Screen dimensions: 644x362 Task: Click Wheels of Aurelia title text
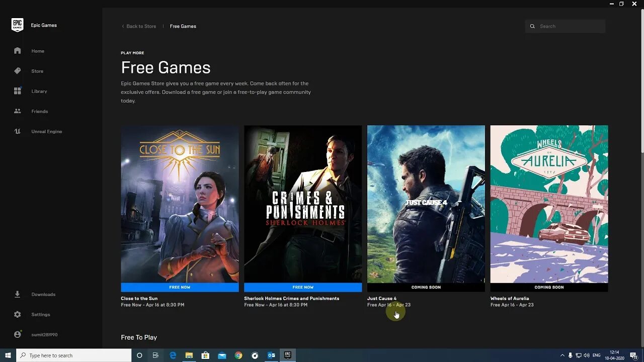(x=510, y=298)
